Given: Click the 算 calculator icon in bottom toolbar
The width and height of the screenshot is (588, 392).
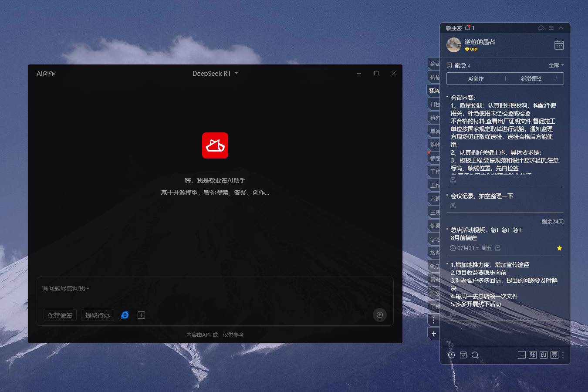Looking at the screenshot, I should [x=554, y=355].
